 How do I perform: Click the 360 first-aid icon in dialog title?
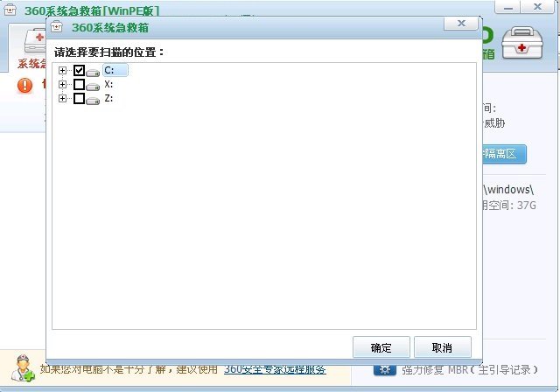click(x=57, y=26)
